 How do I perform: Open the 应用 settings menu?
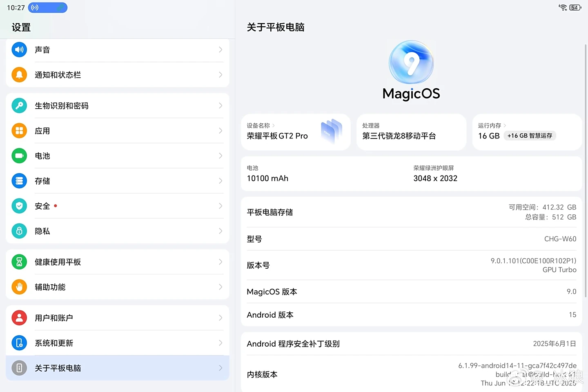tap(118, 131)
